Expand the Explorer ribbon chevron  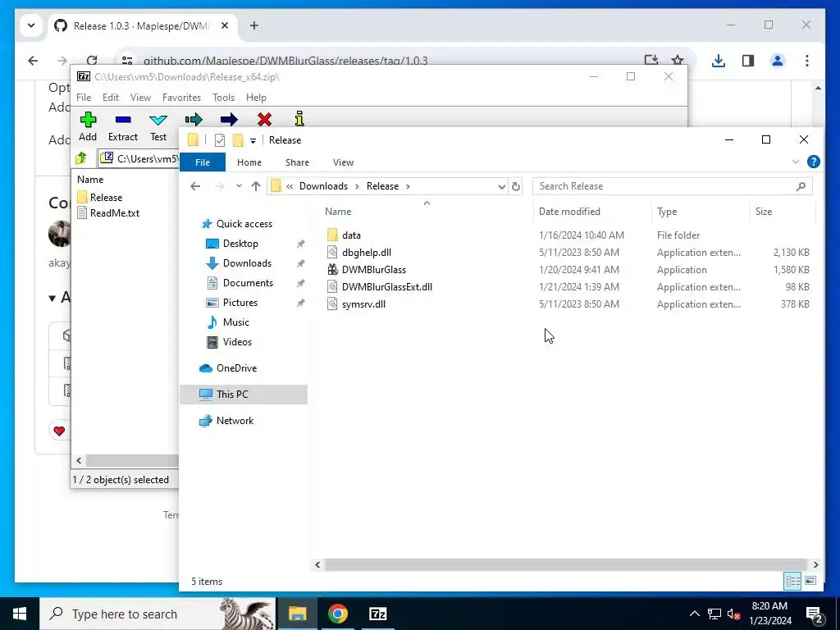coord(796,162)
